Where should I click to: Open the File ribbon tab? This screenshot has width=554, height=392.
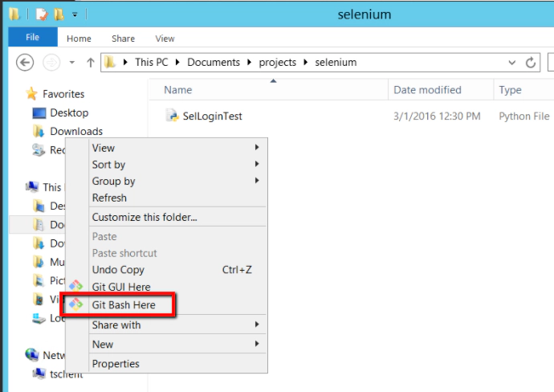[x=32, y=37]
